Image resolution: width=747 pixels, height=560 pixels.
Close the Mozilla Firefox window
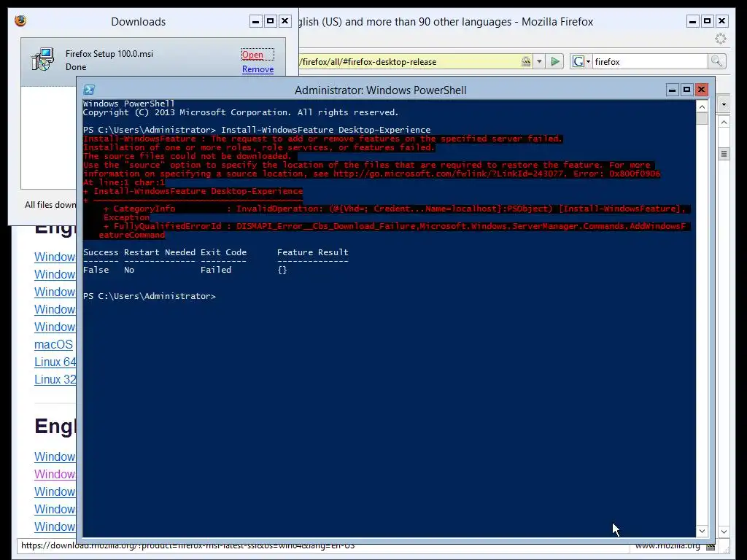(x=721, y=21)
